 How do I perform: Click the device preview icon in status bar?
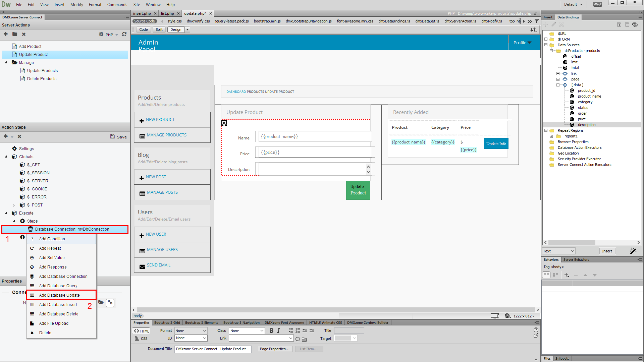tap(495, 316)
